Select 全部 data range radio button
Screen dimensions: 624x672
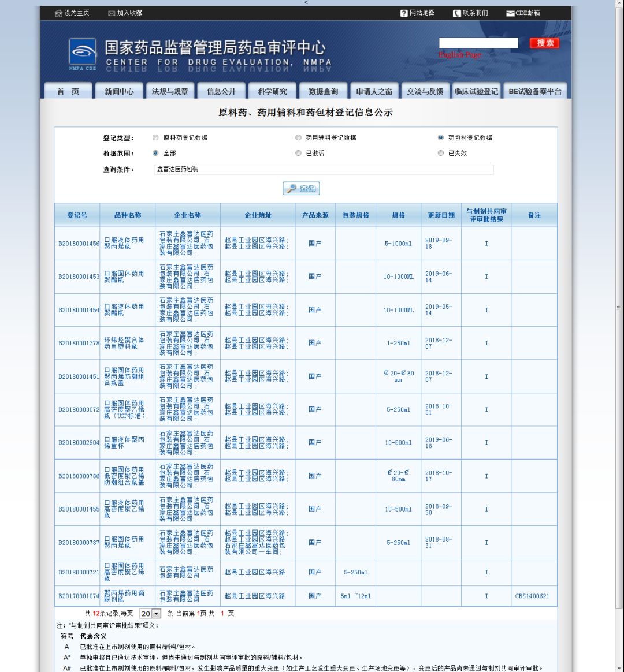(155, 153)
